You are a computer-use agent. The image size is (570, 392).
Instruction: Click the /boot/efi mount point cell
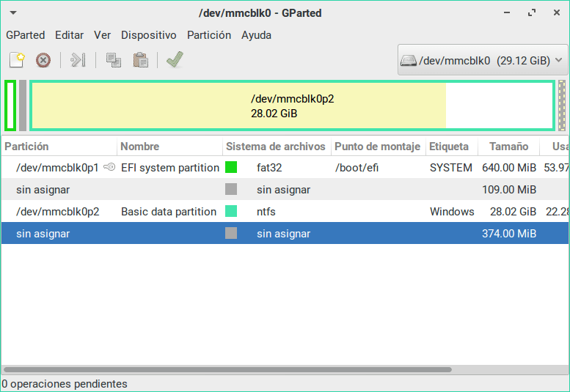click(357, 167)
